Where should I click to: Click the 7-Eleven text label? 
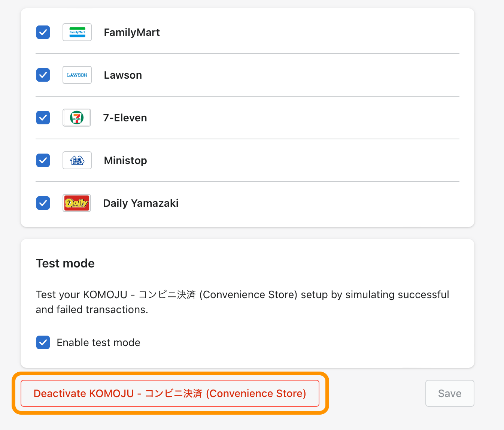125,118
